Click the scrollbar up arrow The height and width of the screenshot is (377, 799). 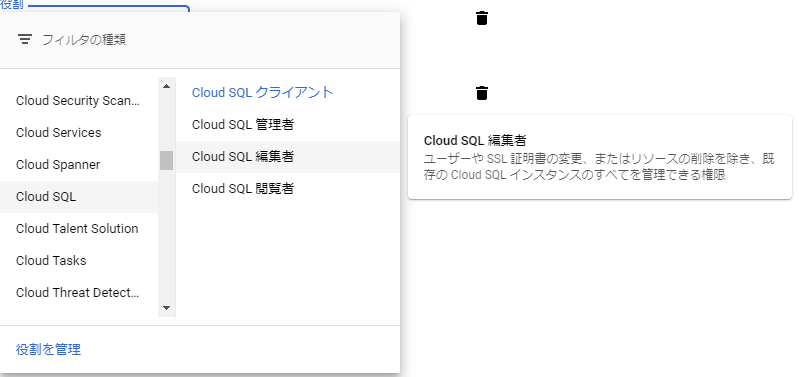[x=166, y=86]
